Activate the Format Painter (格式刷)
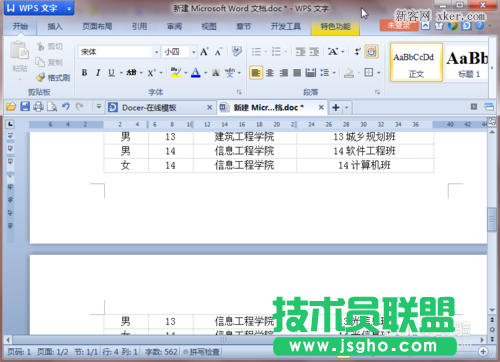This screenshot has width=500, height=362. [53, 78]
